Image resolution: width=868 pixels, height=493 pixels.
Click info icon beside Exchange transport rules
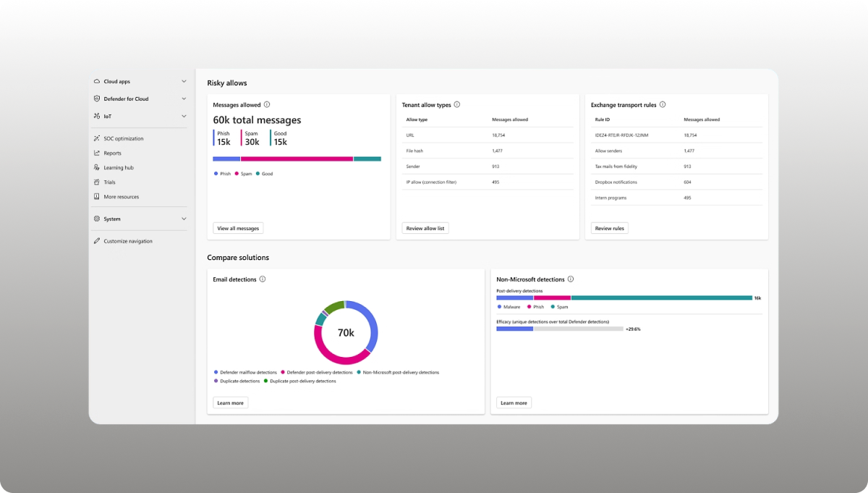click(x=663, y=105)
